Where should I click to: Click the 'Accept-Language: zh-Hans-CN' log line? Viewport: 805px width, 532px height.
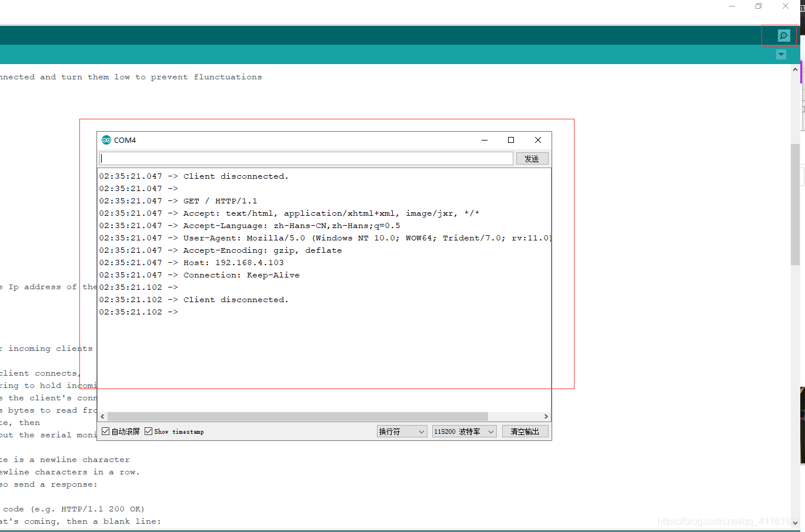pos(250,226)
